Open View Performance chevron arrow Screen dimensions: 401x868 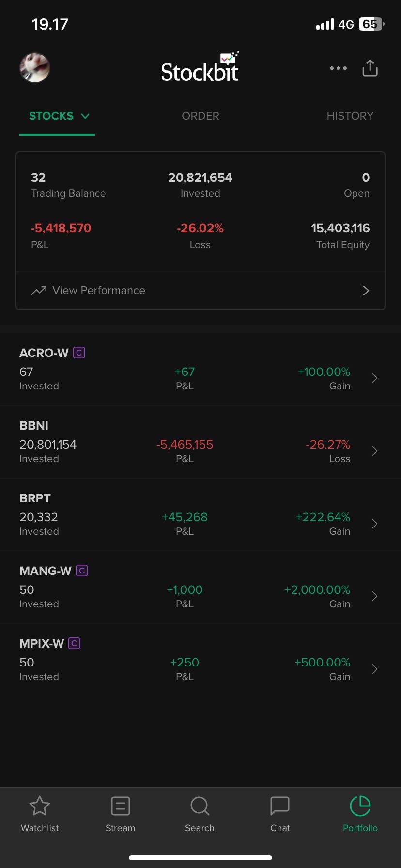(x=366, y=291)
